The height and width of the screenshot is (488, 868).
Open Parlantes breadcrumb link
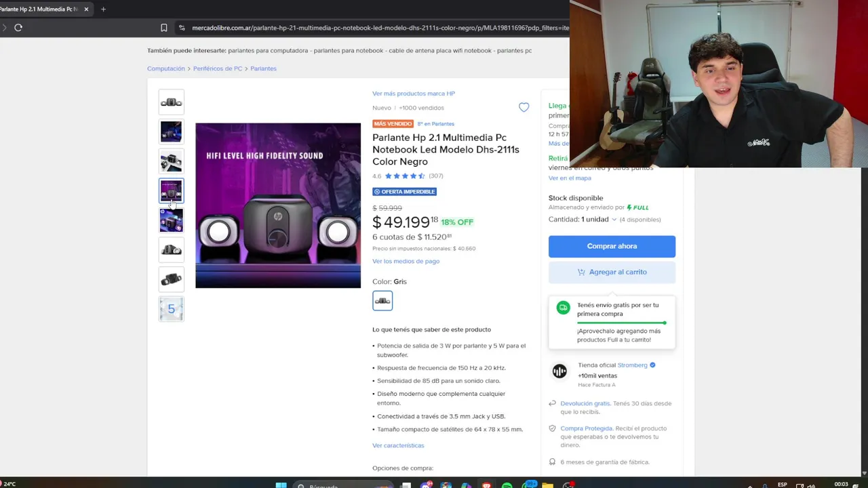(263, 68)
